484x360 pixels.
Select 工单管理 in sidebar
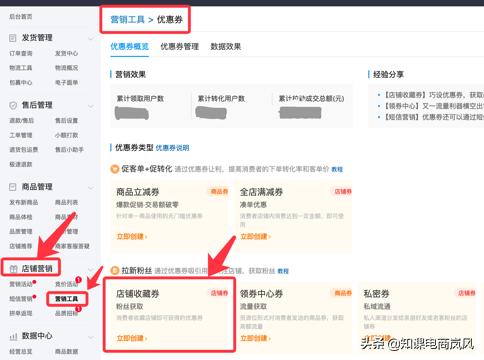click(x=21, y=135)
